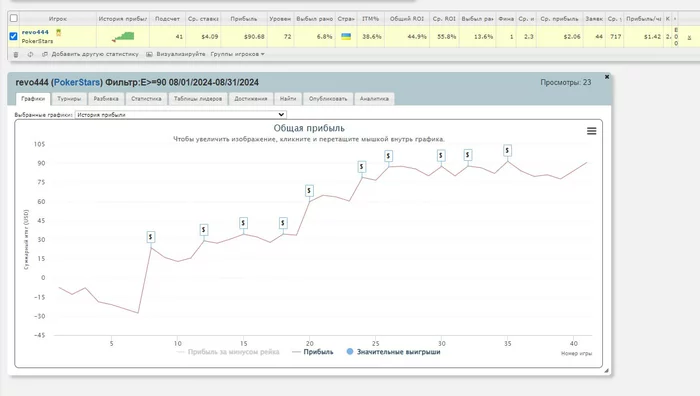Click the $ win marker at game 18

[283, 223]
